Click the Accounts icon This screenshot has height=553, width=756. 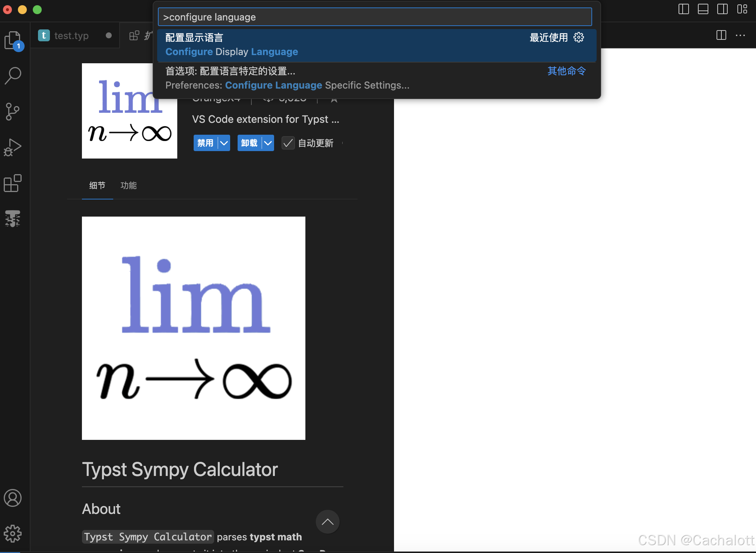tap(13, 498)
